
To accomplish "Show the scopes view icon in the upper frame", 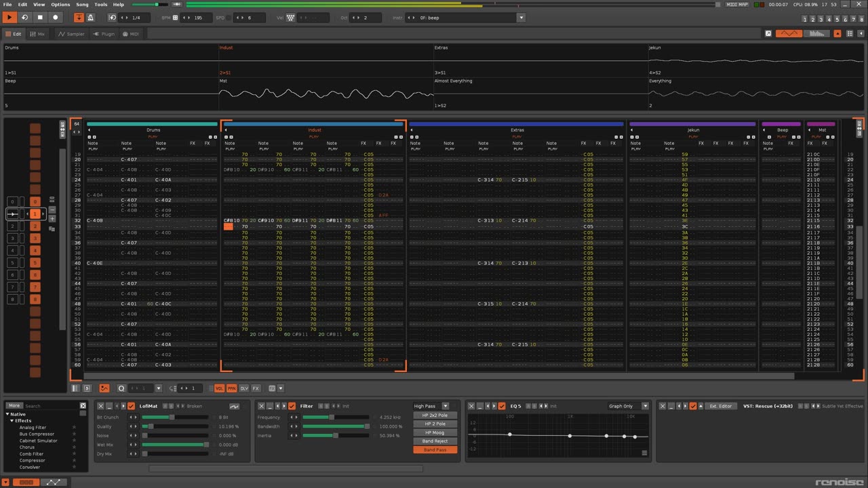I will [789, 33].
